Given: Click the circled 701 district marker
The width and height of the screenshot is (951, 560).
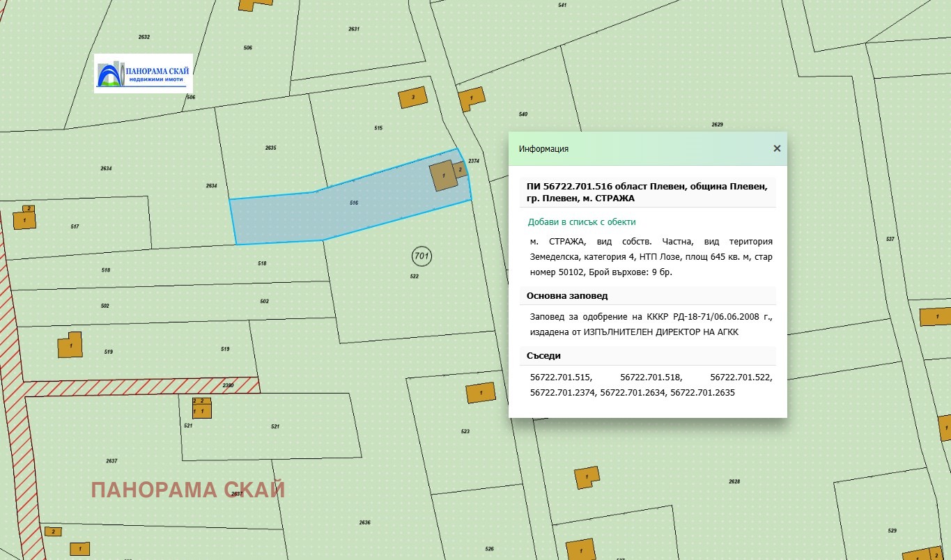Looking at the screenshot, I should pos(422,256).
